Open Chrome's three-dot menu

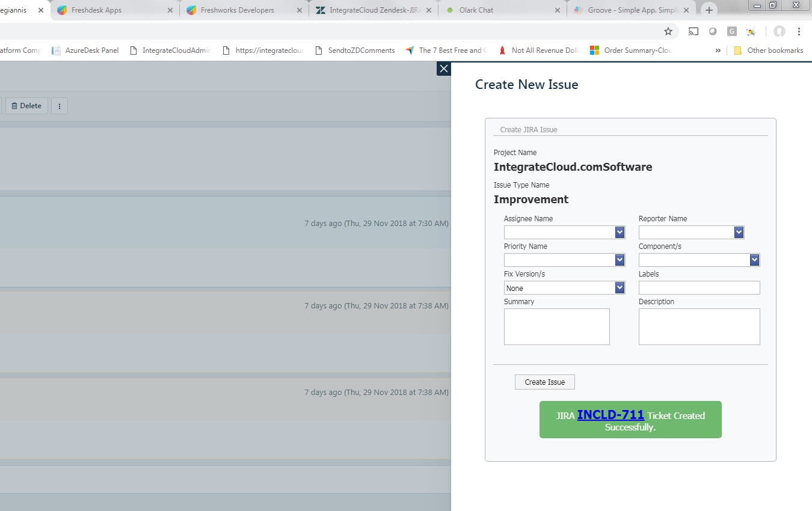point(799,31)
